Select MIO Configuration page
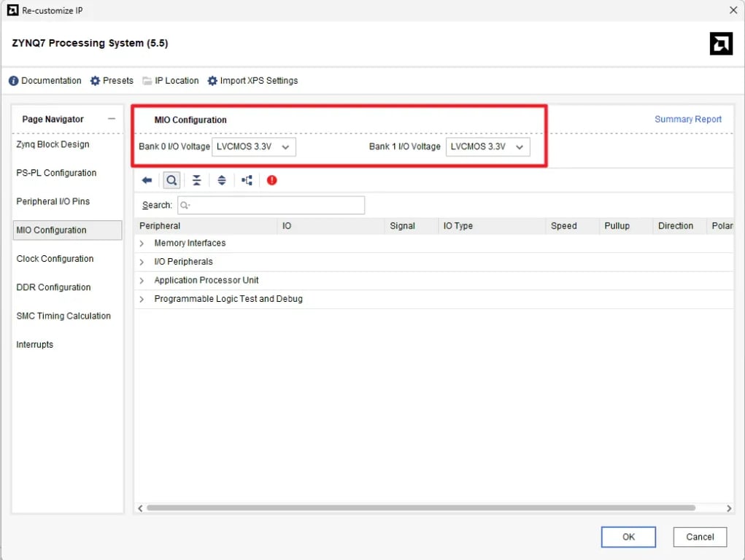Viewport: 745px width, 560px height. pos(67,230)
